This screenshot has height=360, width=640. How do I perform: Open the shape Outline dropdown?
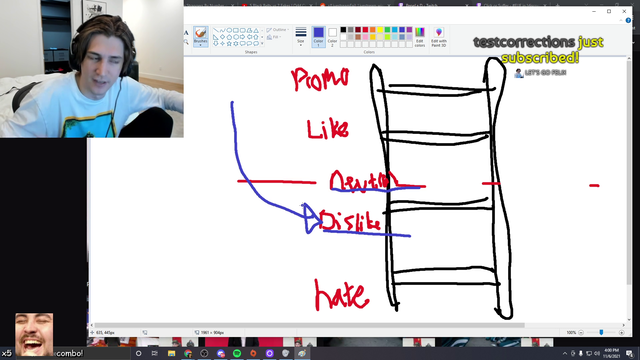point(278,30)
